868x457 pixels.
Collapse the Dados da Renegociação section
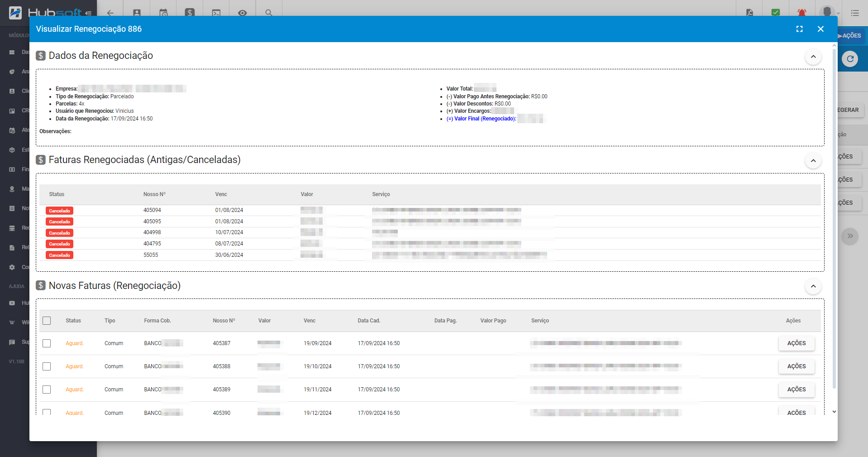(813, 57)
